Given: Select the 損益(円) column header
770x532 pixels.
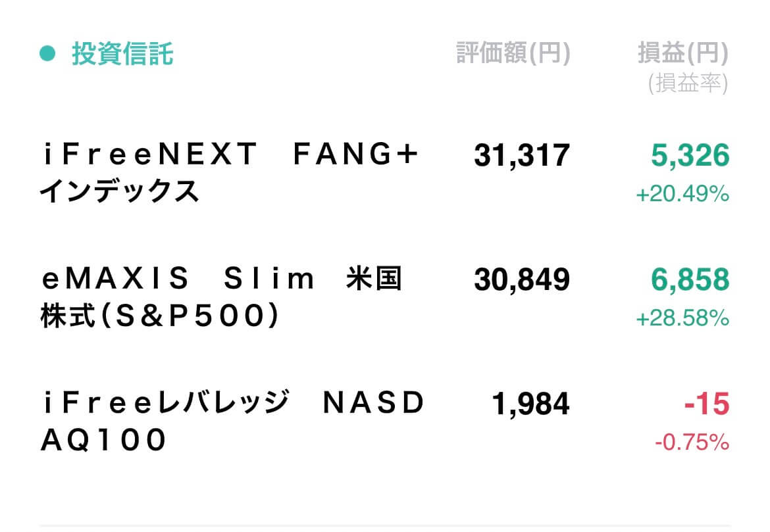Looking at the screenshot, I should (x=682, y=53).
